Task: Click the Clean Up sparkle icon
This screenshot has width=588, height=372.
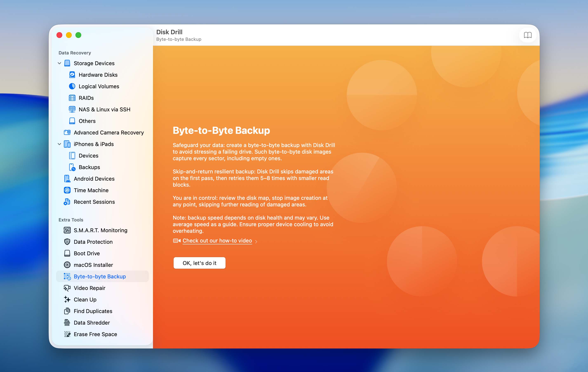Action: pyautogui.click(x=67, y=299)
